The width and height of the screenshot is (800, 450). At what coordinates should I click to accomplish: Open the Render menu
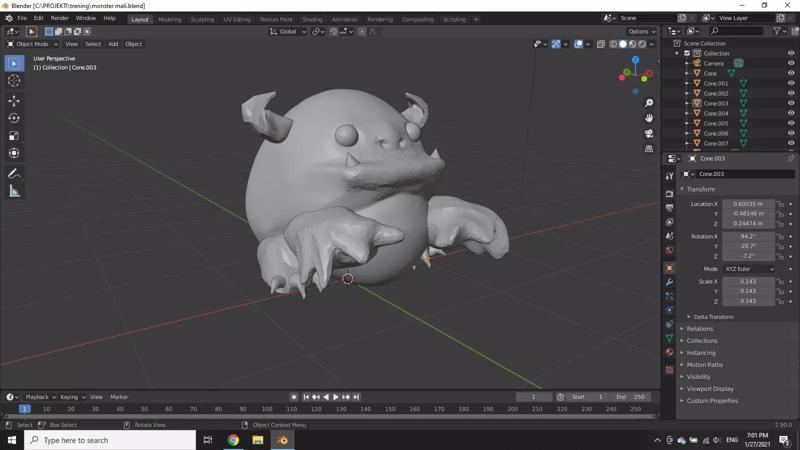click(60, 18)
